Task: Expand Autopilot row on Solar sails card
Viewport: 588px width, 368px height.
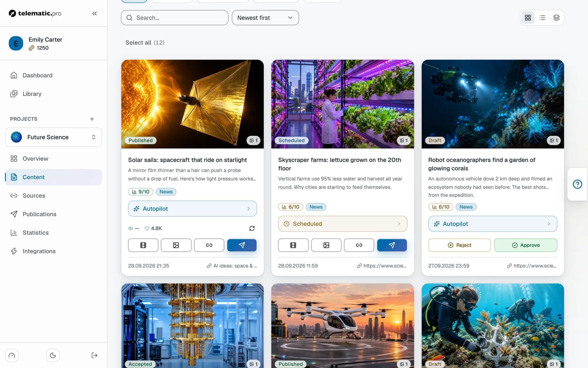Action: pyautogui.click(x=192, y=208)
